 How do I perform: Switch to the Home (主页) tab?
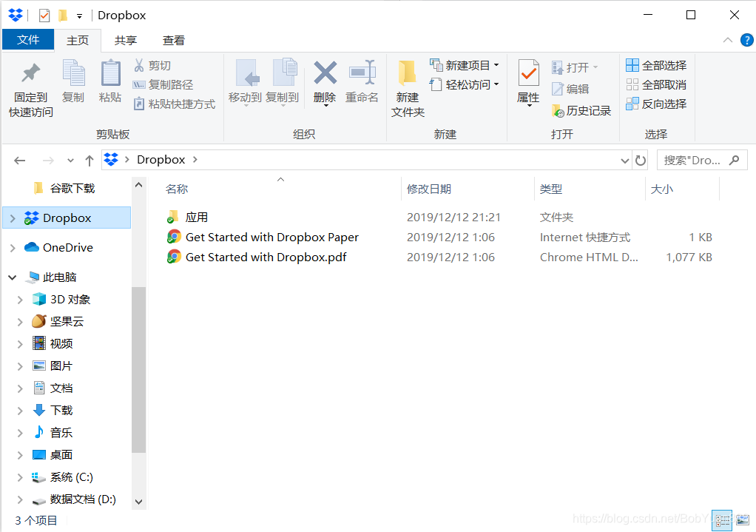point(78,41)
